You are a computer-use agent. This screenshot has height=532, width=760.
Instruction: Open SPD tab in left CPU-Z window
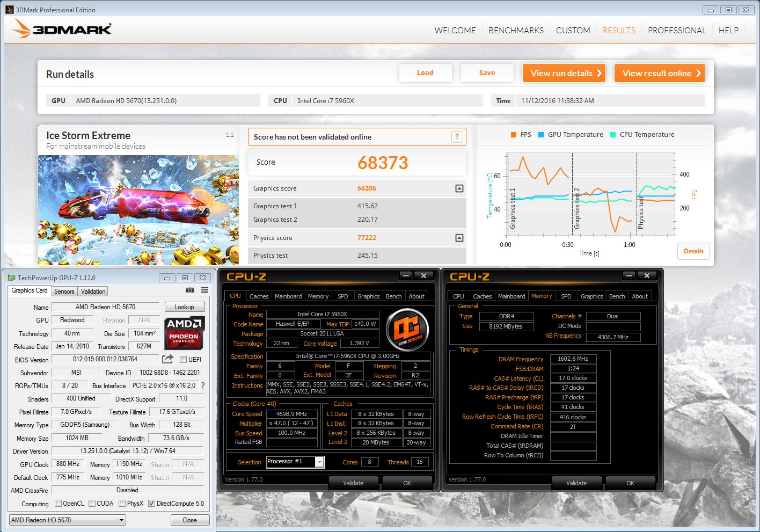point(343,296)
